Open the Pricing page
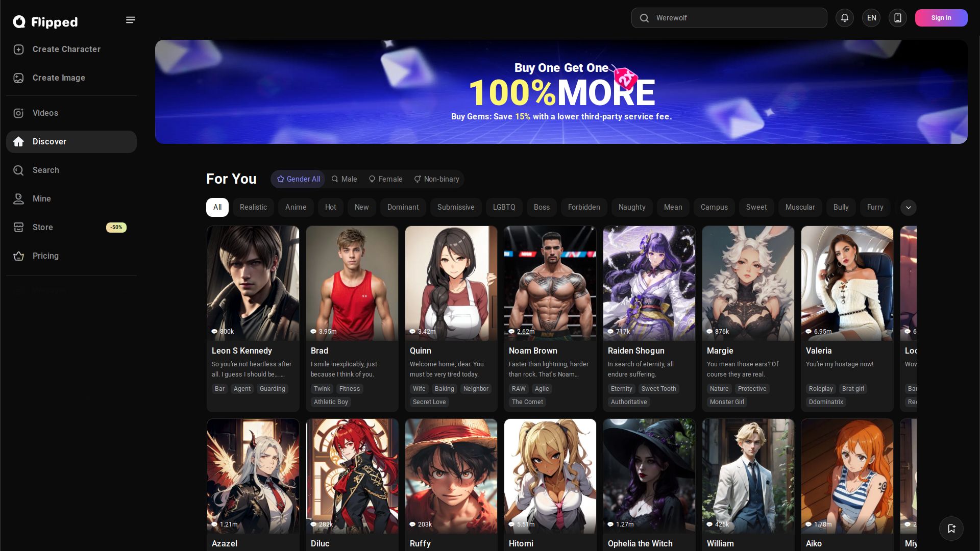980x551 pixels. (x=71, y=256)
